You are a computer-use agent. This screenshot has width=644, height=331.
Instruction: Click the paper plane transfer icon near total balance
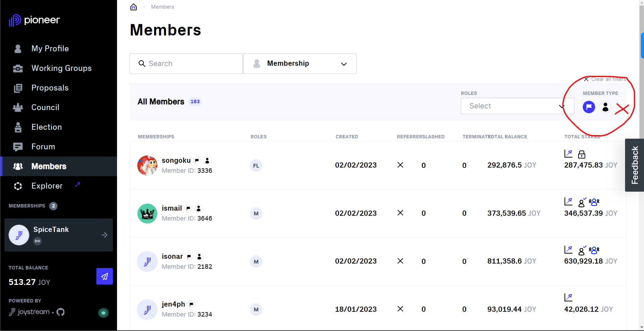[104, 276]
